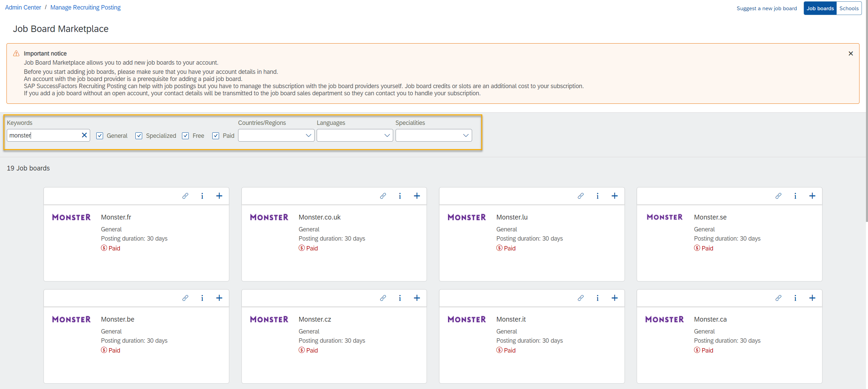Open the link icon on Monster.fr card
Image resolution: width=868 pixels, height=389 pixels.
click(185, 196)
